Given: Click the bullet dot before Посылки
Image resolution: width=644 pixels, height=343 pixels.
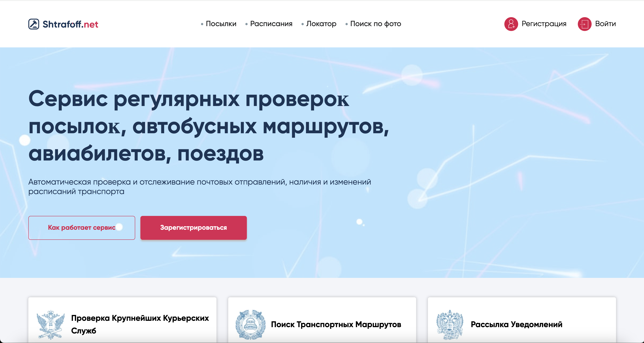Looking at the screenshot, I should [x=202, y=24].
